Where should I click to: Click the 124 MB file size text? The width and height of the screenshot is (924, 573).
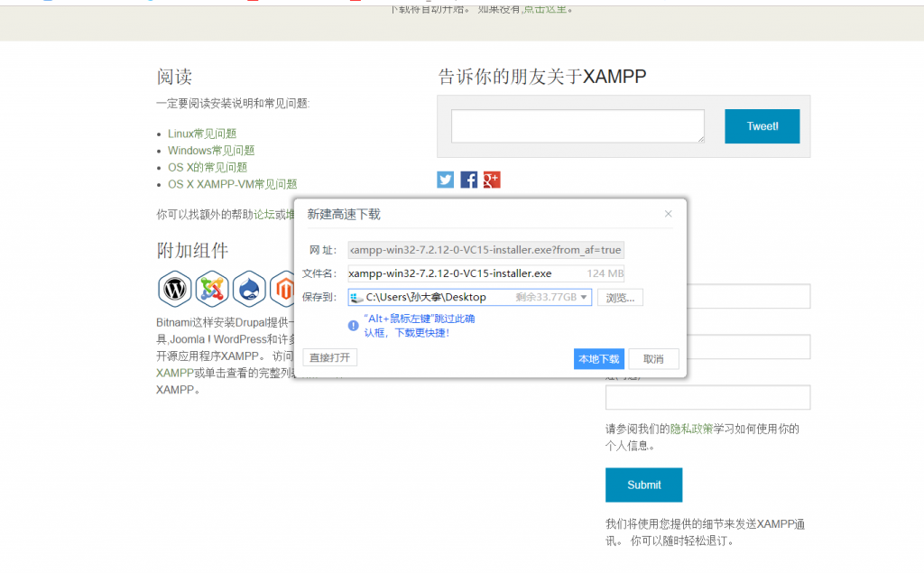click(605, 273)
